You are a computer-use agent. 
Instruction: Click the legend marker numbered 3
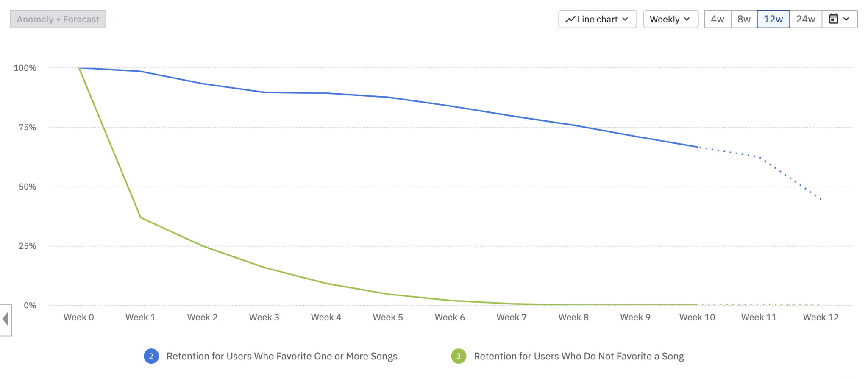(x=458, y=356)
